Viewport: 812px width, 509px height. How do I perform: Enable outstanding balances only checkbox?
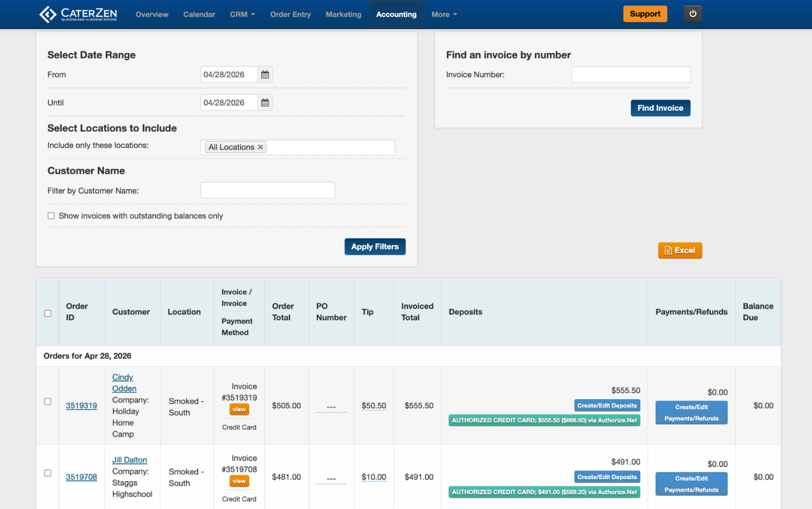51,216
